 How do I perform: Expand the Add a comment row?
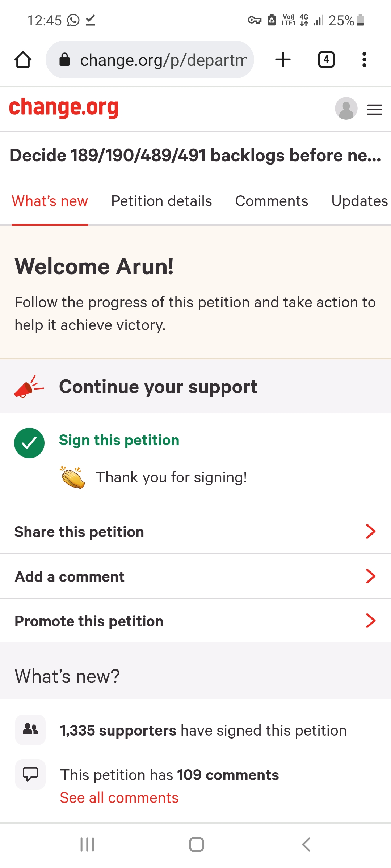195,576
